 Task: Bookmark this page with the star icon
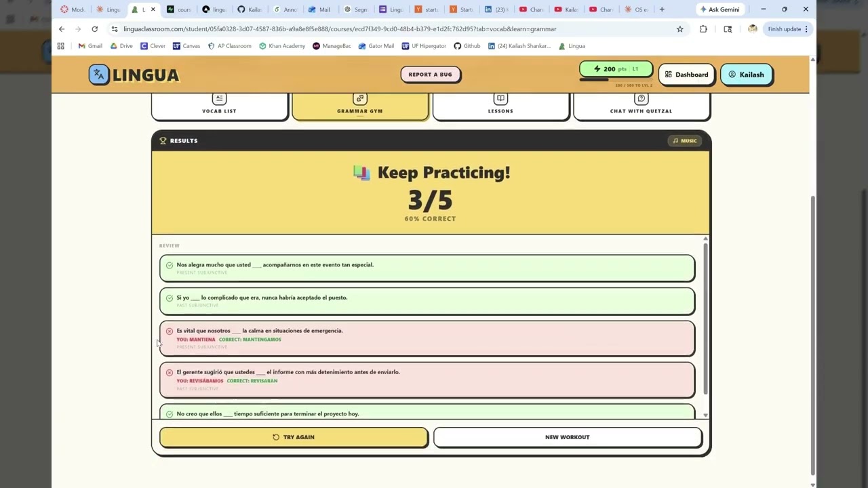pyautogui.click(x=680, y=29)
